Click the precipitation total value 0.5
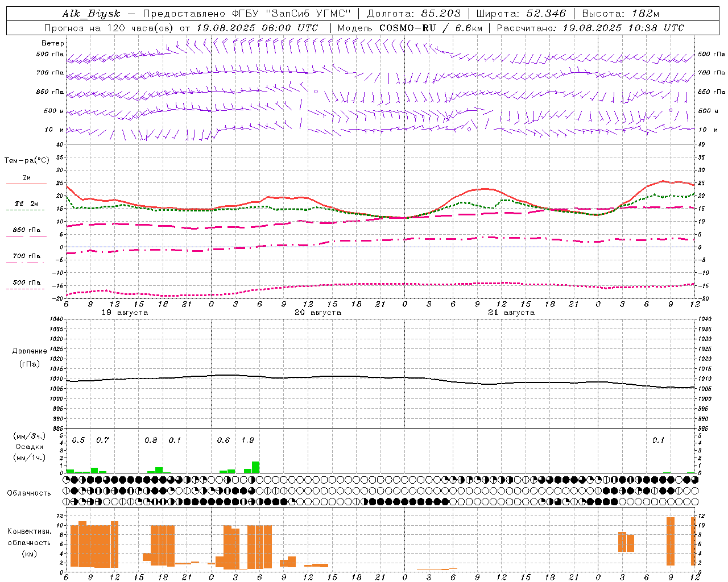This screenshot has height=582, width=728. click(78, 440)
